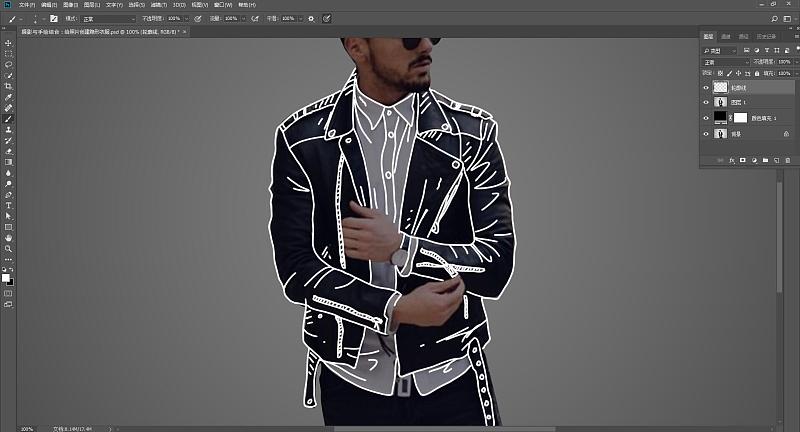This screenshot has height=432, width=800.
Task: Select the color fill layer's black thumbnail
Action: (x=720, y=118)
